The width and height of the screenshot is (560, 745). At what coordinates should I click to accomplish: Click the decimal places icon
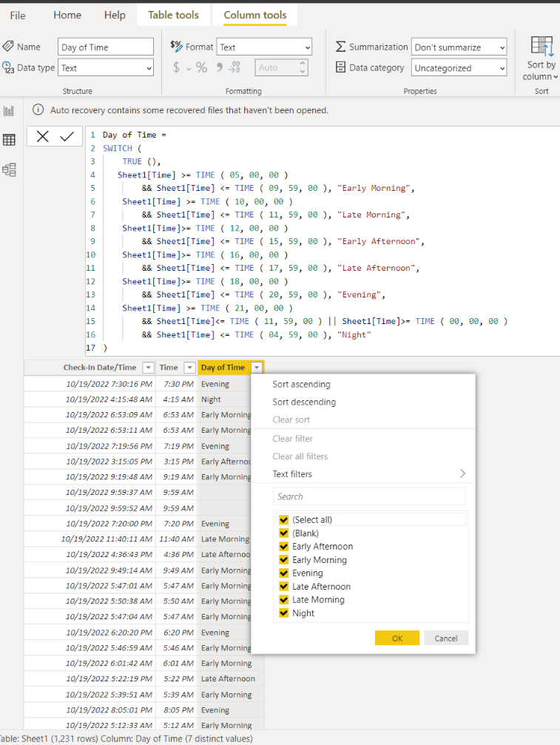pyautogui.click(x=235, y=67)
